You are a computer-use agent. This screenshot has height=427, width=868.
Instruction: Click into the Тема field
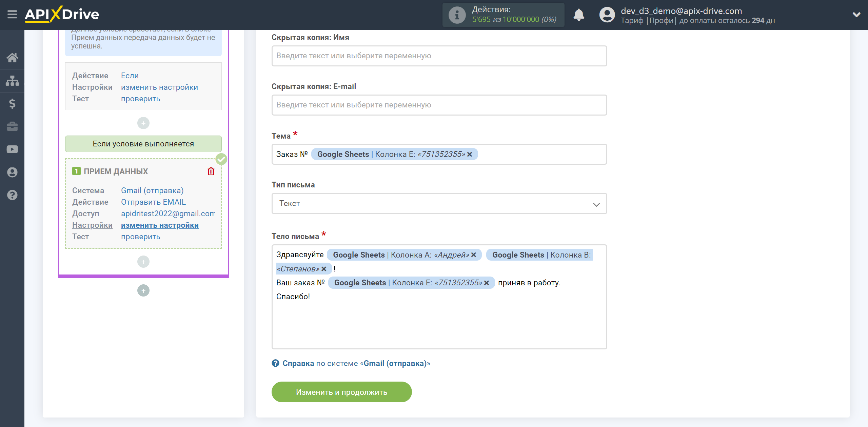click(x=439, y=154)
